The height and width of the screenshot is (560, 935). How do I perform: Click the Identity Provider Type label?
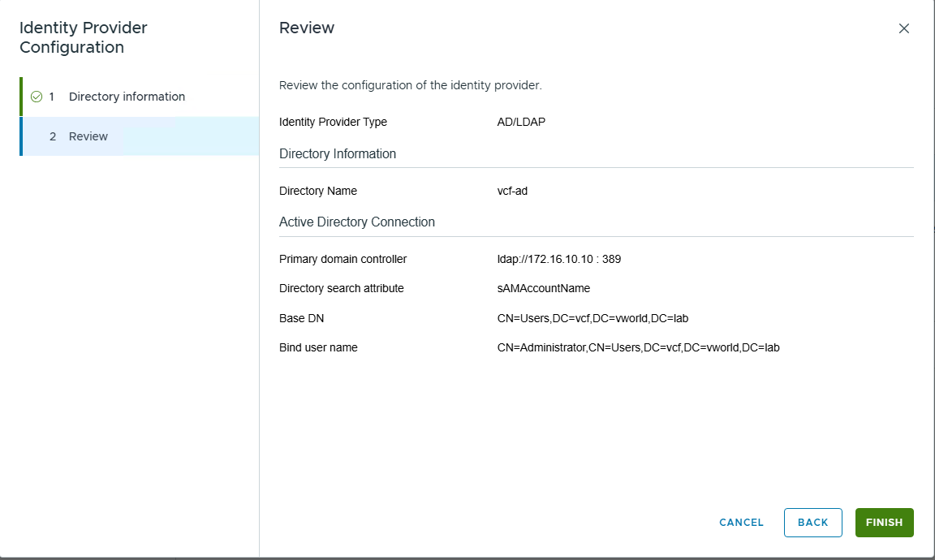(333, 122)
